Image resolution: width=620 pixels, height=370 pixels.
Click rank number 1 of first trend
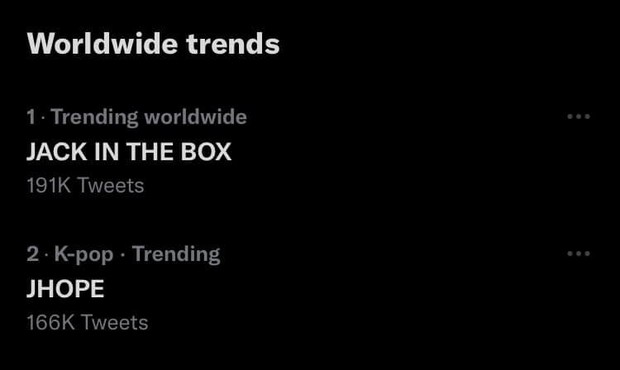(31, 117)
